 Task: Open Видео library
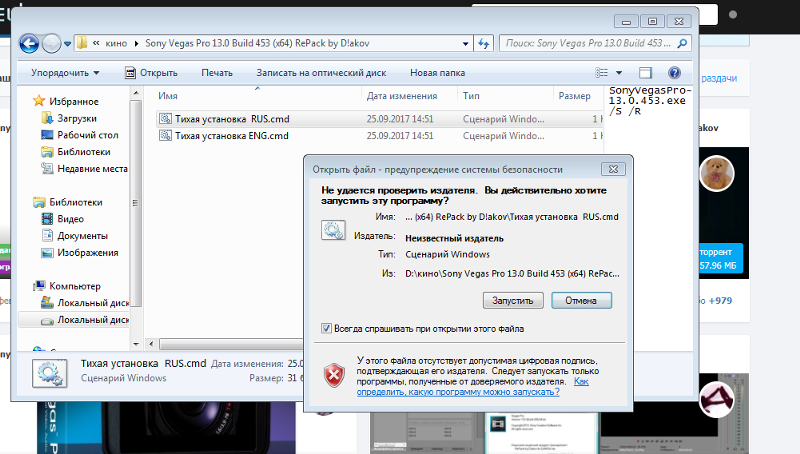(x=62, y=219)
